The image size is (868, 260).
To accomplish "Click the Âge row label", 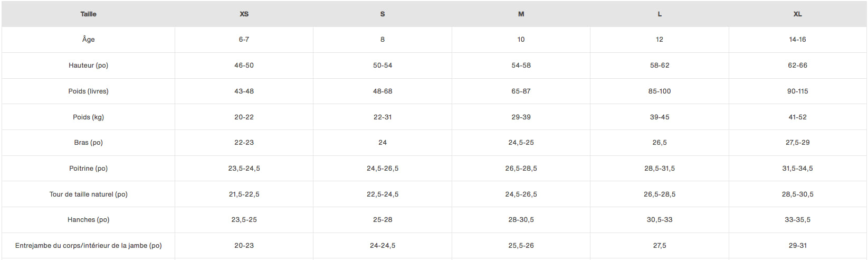I will click(88, 40).
